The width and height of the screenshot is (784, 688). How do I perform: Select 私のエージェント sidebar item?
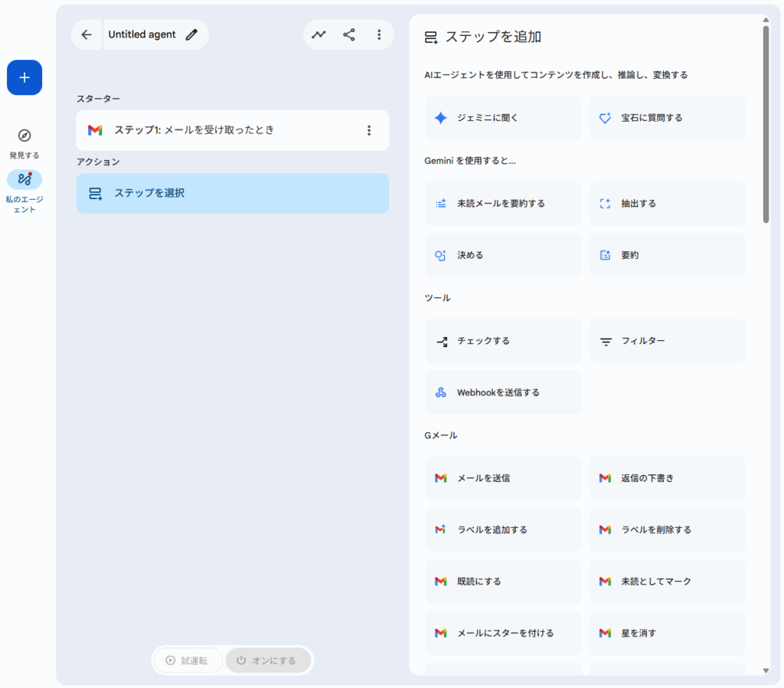coord(24,179)
